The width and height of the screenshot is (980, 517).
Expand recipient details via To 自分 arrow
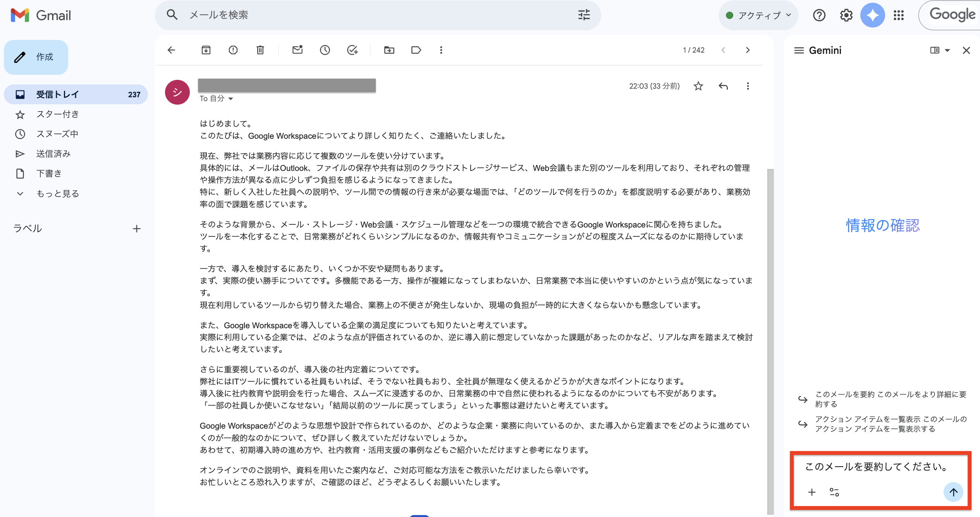(x=230, y=99)
